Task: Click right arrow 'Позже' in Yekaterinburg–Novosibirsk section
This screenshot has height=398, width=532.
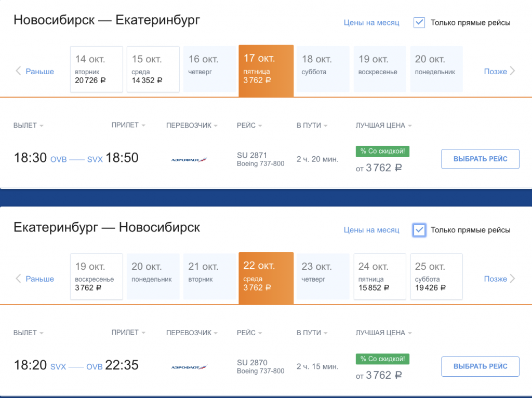Action: [500, 279]
